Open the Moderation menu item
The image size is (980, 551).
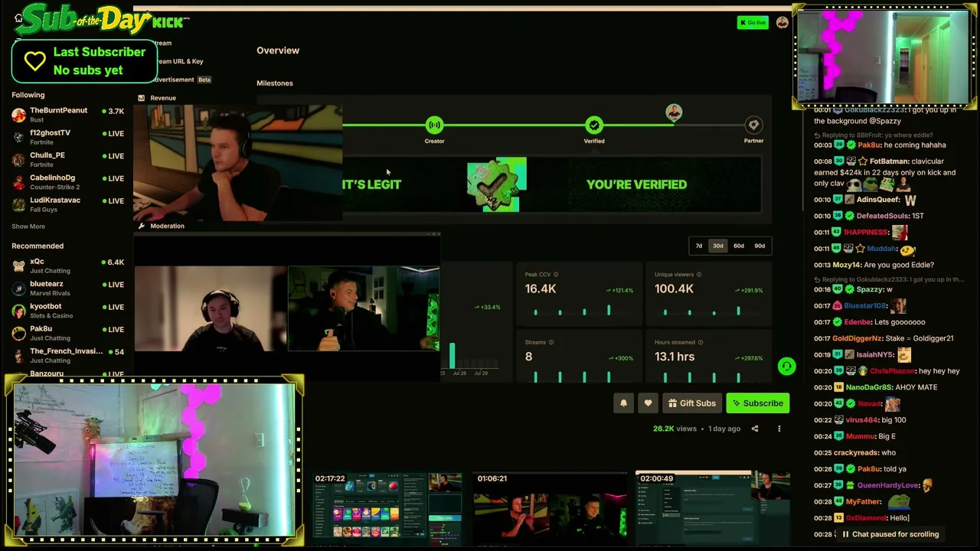pos(167,226)
